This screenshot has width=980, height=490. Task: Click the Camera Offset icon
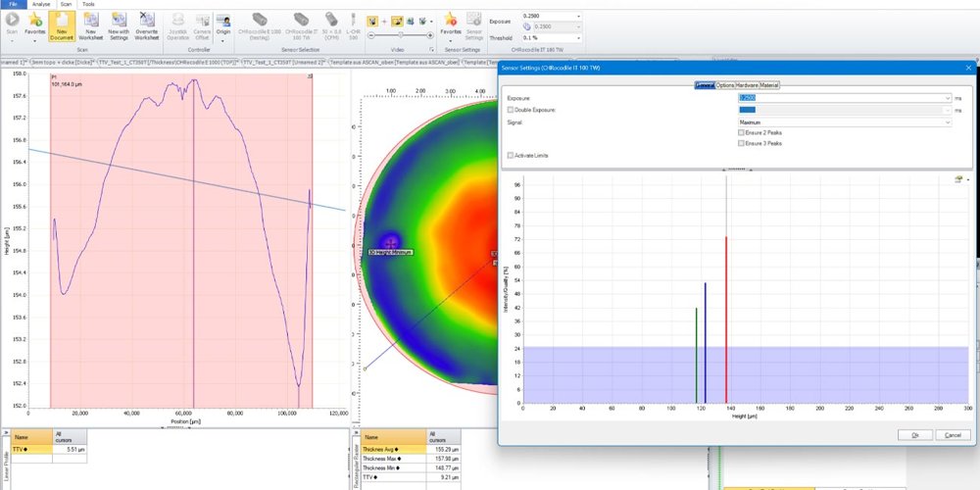click(202, 20)
